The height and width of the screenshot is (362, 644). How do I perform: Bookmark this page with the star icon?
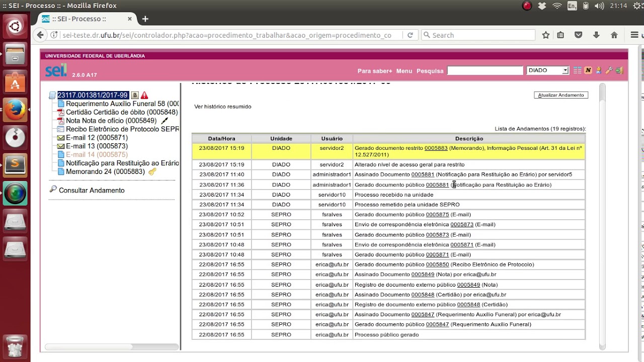coord(546,35)
